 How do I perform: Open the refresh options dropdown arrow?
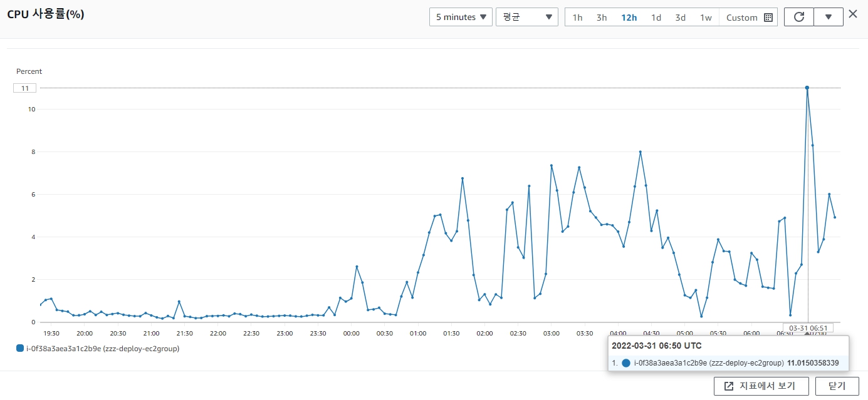(829, 17)
